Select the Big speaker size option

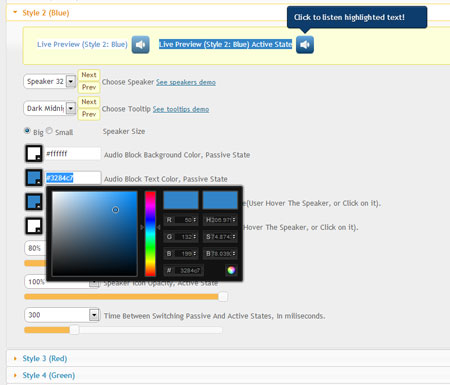coord(27,131)
